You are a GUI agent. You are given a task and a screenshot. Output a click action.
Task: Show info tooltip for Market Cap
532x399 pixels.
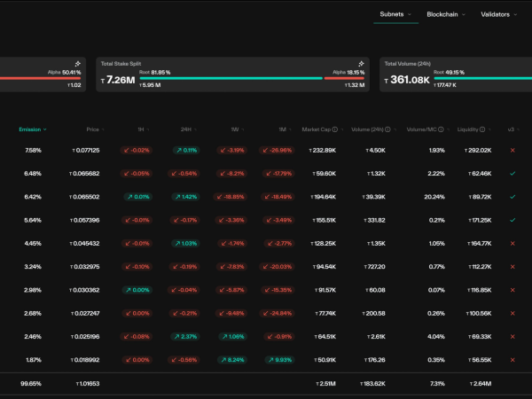(335, 129)
